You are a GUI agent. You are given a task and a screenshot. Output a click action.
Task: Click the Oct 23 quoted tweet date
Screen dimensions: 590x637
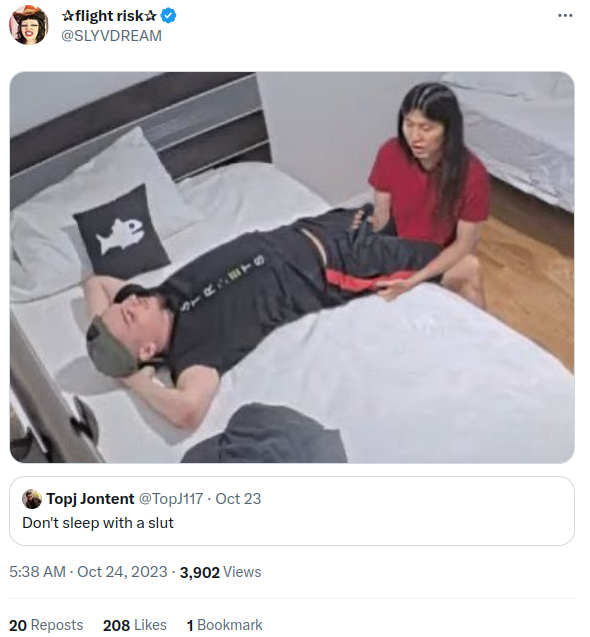(238, 499)
